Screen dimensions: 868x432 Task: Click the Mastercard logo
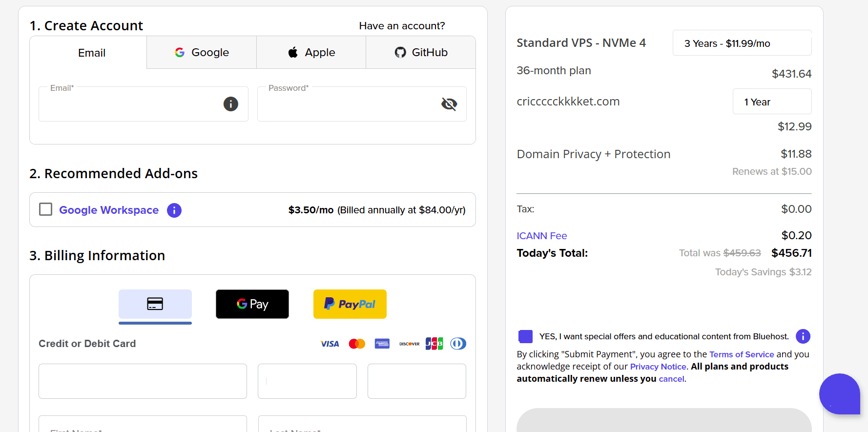pyautogui.click(x=357, y=344)
